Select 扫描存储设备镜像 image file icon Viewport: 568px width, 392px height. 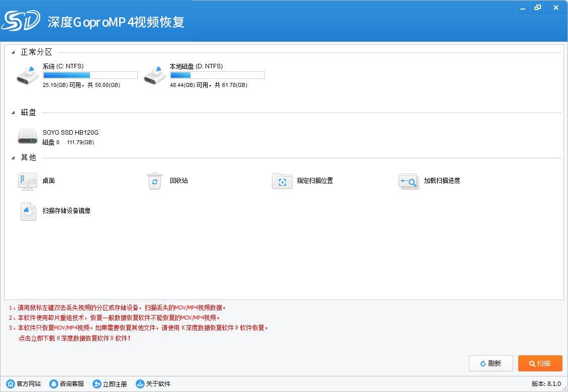coord(28,211)
